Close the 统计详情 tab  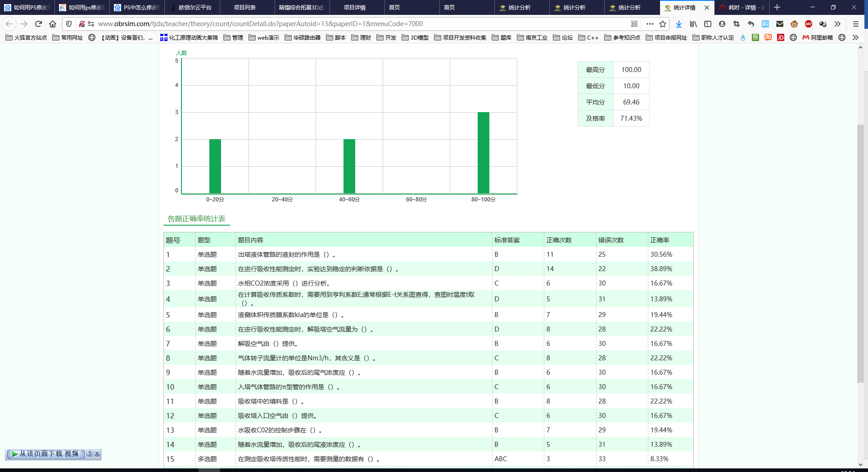(707, 8)
